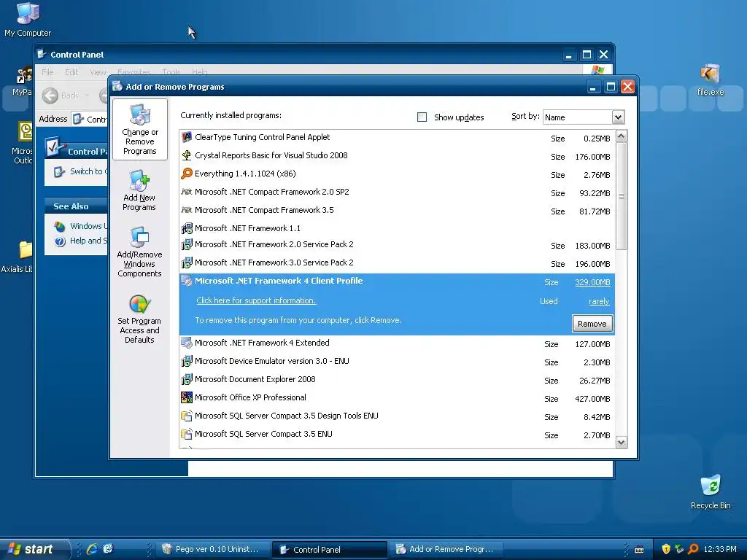
Task: Select SQL Server Compact 3.5 ENU icon
Action: pos(187,434)
